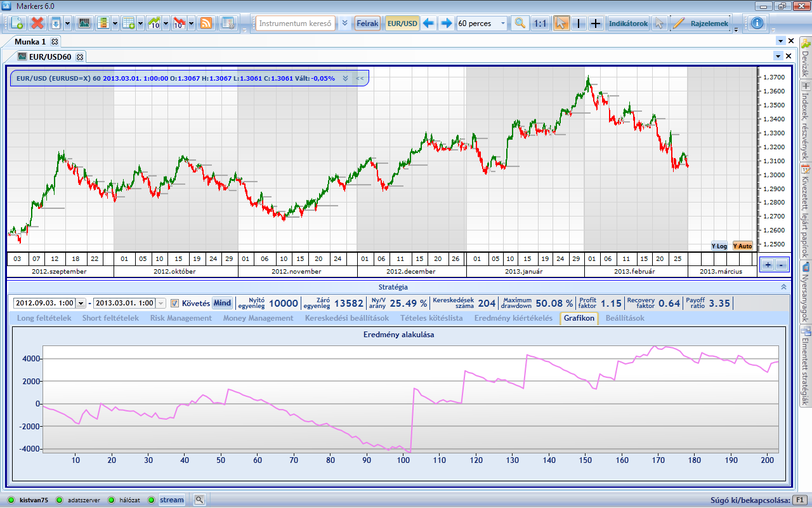Switch to Short feltételek tab
The height and width of the screenshot is (508, 812).
[110, 318]
